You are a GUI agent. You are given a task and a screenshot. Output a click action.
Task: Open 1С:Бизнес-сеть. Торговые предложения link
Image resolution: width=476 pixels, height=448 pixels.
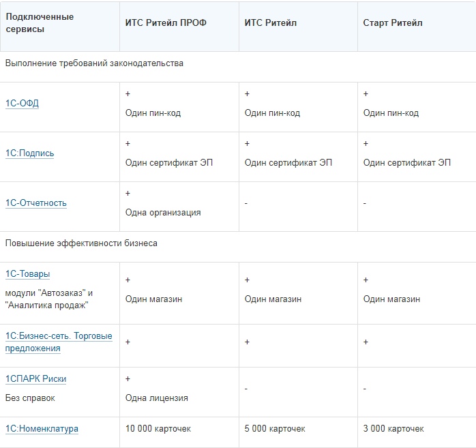point(58,342)
